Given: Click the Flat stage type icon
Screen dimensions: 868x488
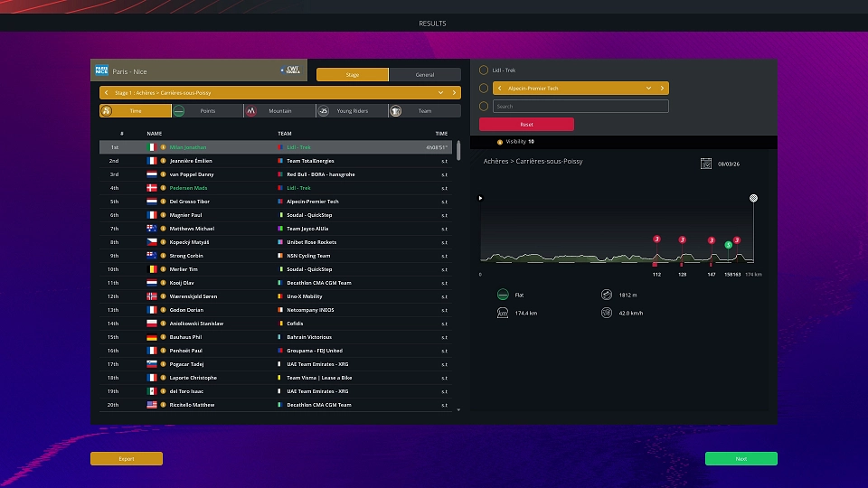Looking at the screenshot, I should 503,295.
